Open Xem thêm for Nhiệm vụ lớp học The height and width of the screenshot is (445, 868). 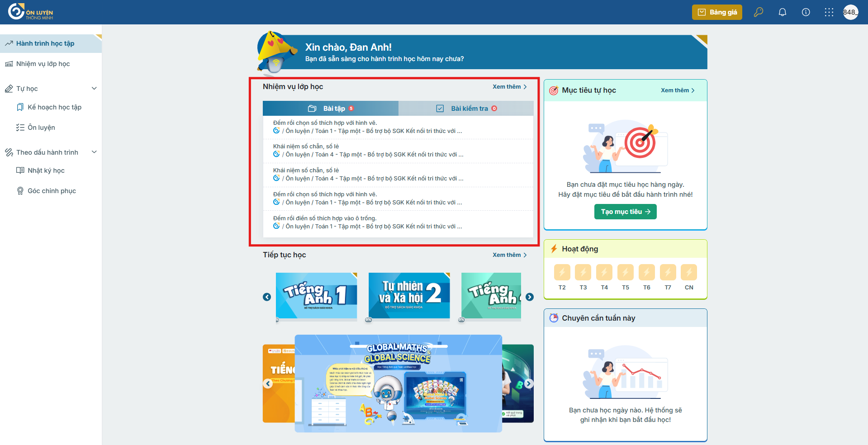pyautogui.click(x=510, y=87)
